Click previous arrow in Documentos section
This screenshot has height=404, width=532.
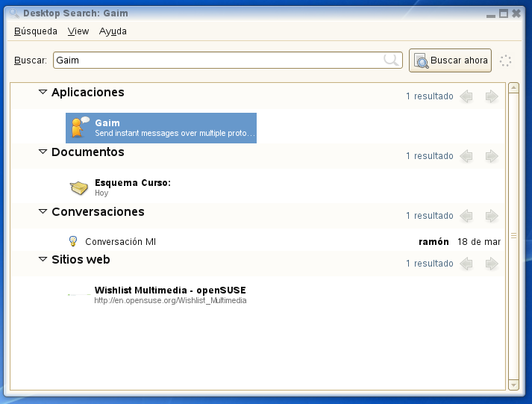point(466,156)
